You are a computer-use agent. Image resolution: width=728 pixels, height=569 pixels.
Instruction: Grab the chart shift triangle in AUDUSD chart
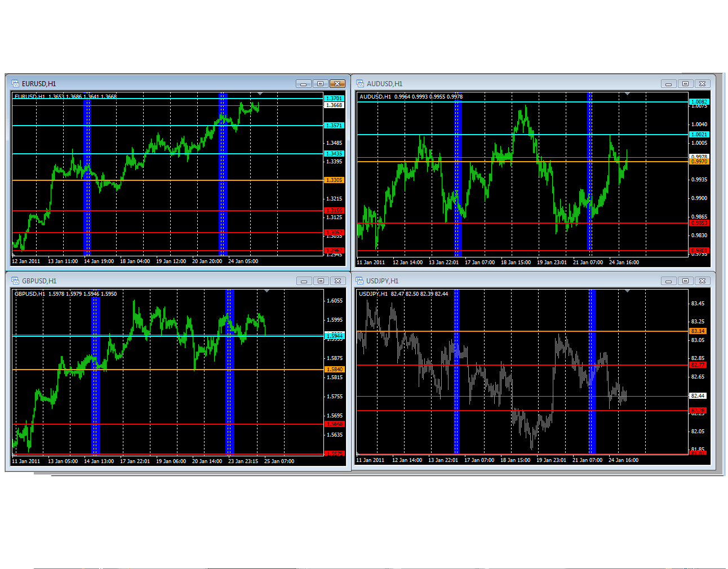coord(627,94)
